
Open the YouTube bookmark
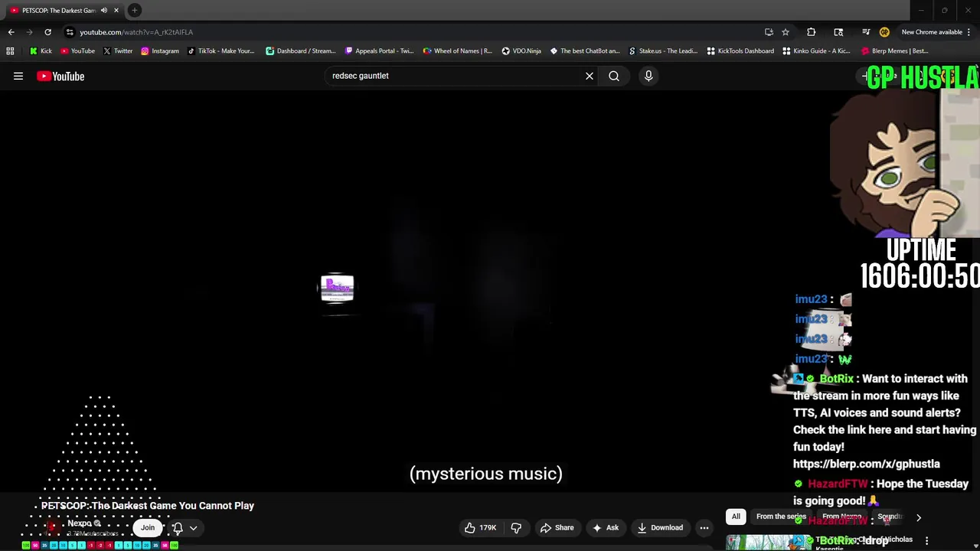[77, 51]
